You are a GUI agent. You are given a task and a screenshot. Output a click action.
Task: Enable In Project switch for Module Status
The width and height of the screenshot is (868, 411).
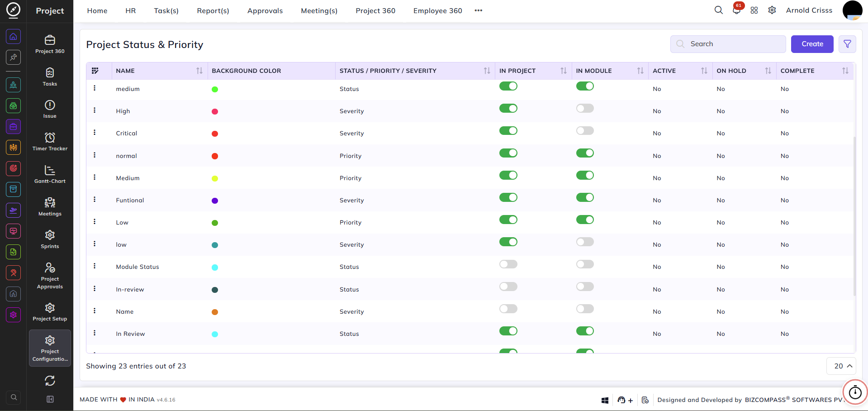508,264
